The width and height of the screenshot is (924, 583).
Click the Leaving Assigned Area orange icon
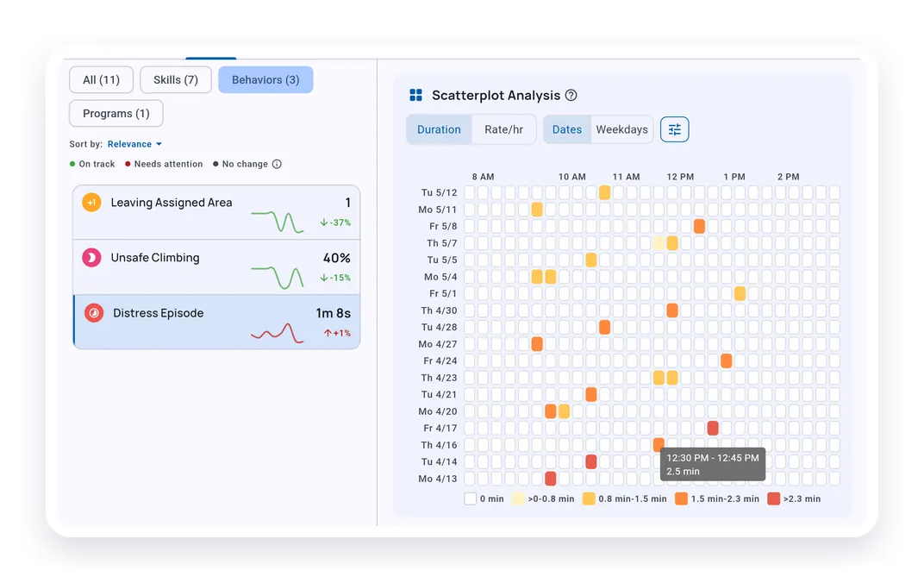coord(91,202)
